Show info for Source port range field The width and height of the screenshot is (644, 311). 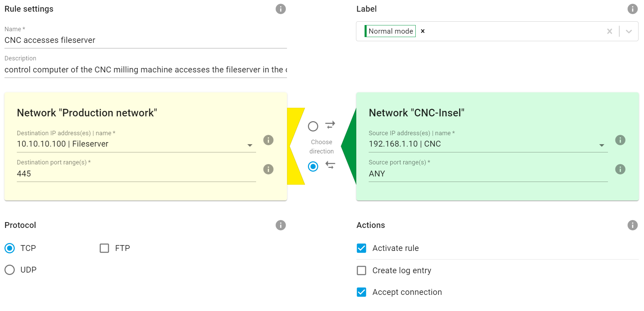[x=620, y=169]
